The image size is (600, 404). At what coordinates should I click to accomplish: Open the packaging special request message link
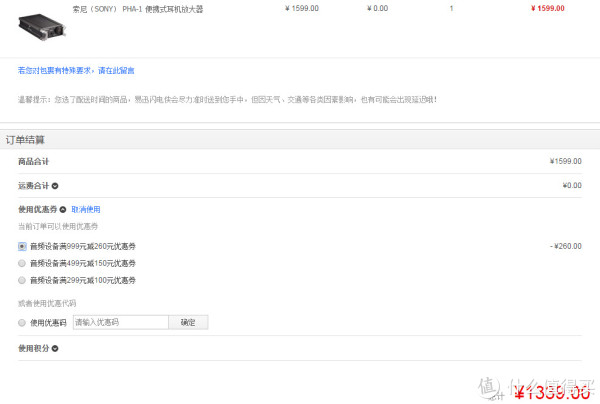pyautogui.click(x=76, y=70)
